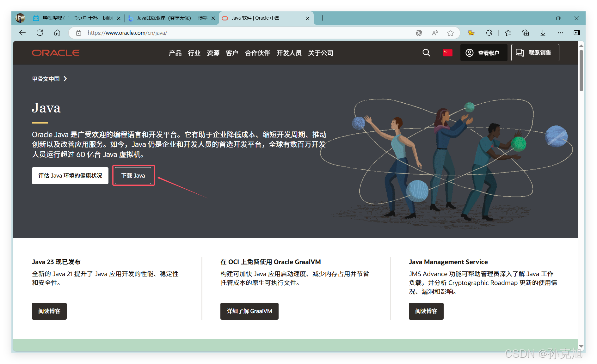Click the 联系销售 button
Image resolution: width=597 pixels, height=364 pixels.
point(535,53)
